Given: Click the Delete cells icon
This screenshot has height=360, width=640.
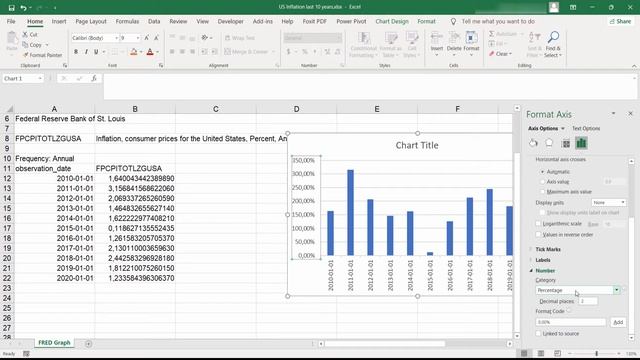Looking at the screenshot, I should tap(453, 39).
